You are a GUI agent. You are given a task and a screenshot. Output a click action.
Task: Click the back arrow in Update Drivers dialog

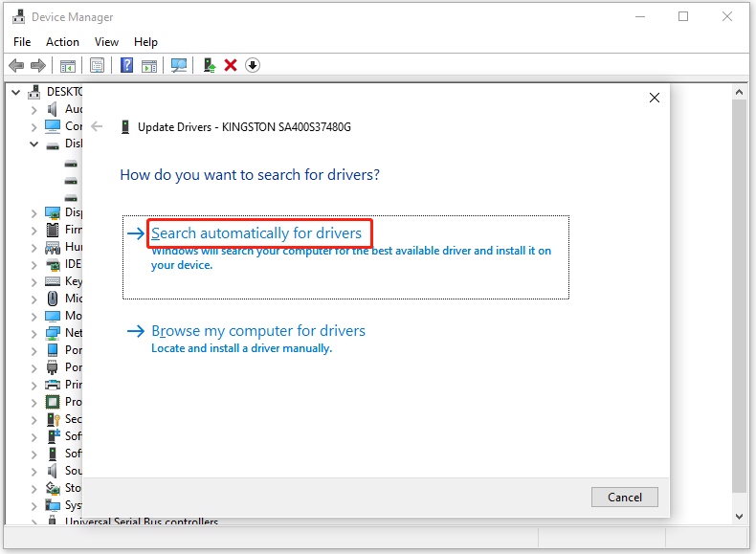pyautogui.click(x=97, y=127)
